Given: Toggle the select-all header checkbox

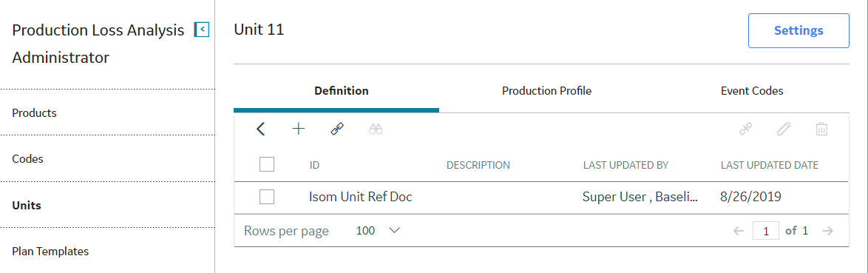Looking at the screenshot, I should (267, 164).
